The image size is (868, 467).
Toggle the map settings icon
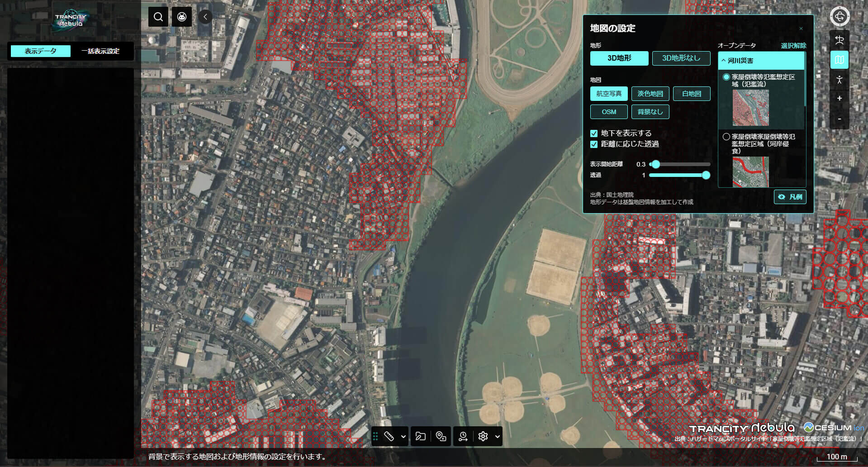pyautogui.click(x=840, y=60)
